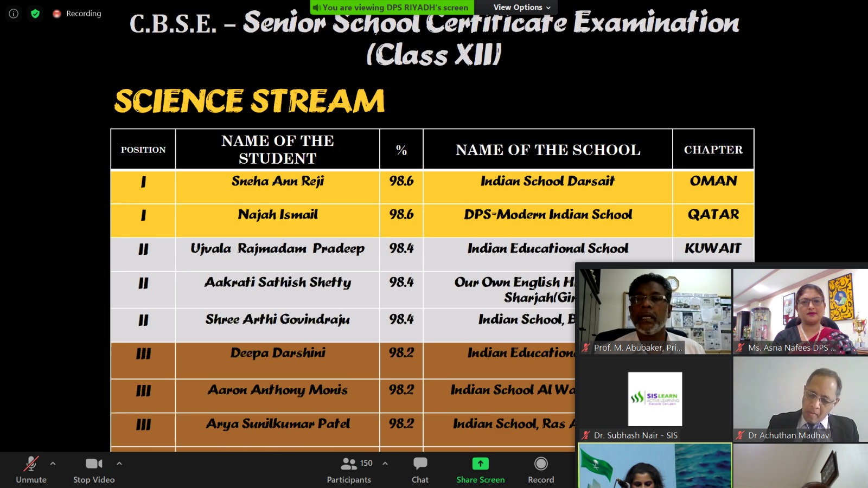Viewport: 868px width, 488px height.
Task: Select Dr Achuthan Madhav video tile
Action: (x=801, y=399)
